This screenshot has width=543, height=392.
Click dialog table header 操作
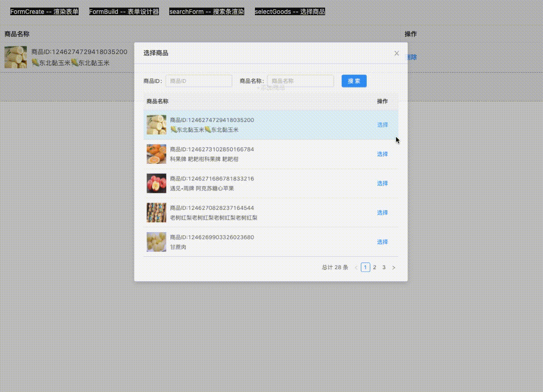coord(382,101)
